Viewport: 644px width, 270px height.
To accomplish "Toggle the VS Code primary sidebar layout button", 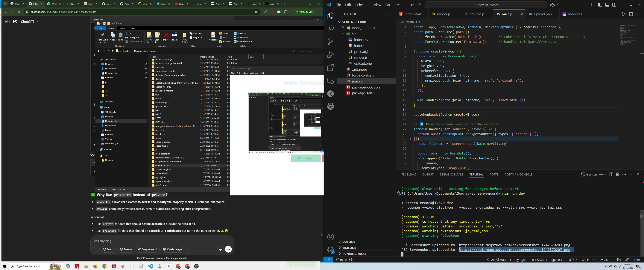I will (600, 5).
